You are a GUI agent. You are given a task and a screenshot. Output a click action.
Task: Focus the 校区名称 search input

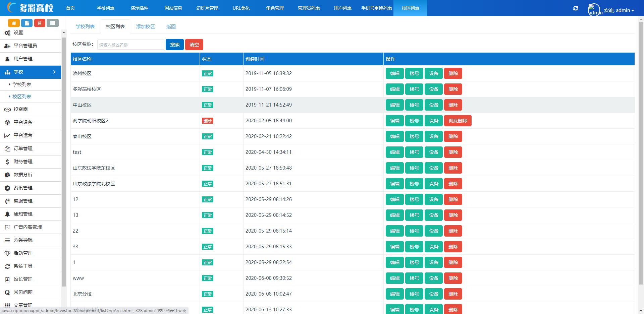pos(131,45)
